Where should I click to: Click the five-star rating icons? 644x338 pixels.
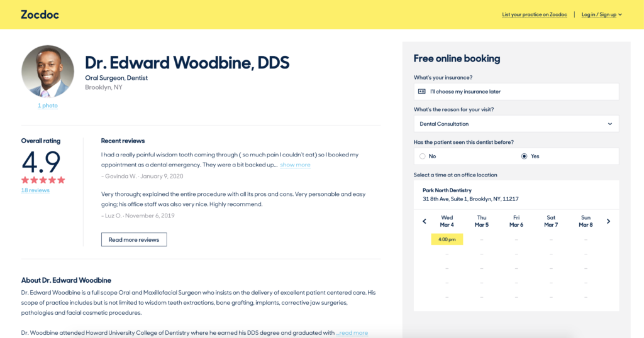click(x=43, y=180)
